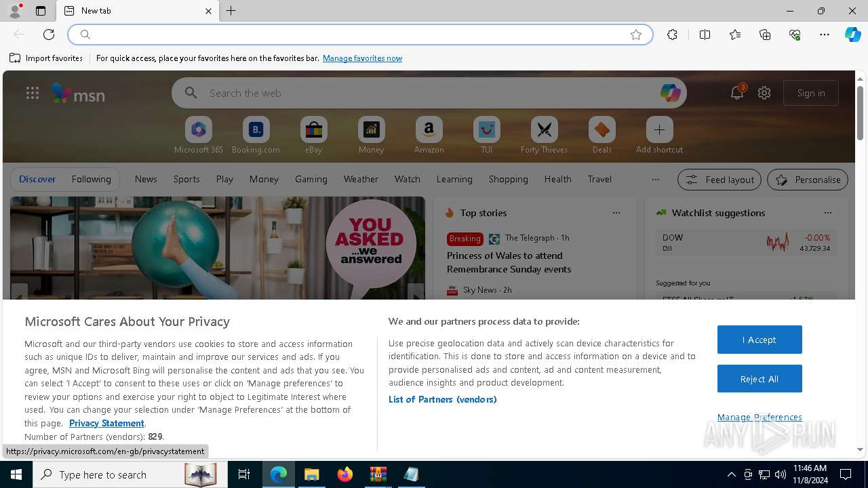The height and width of the screenshot is (488, 868).
Task: Click the Sign in button
Action: pyautogui.click(x=811, y=93)
